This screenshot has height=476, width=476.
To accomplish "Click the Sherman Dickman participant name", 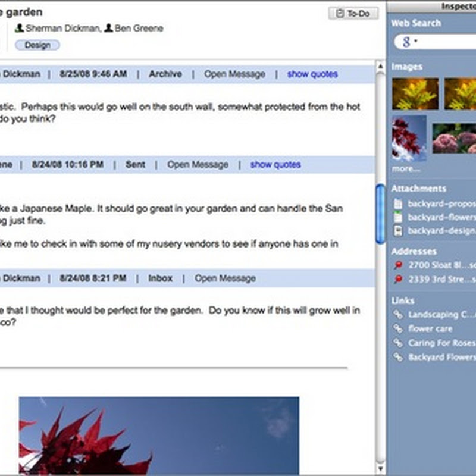I will point(63,28).
